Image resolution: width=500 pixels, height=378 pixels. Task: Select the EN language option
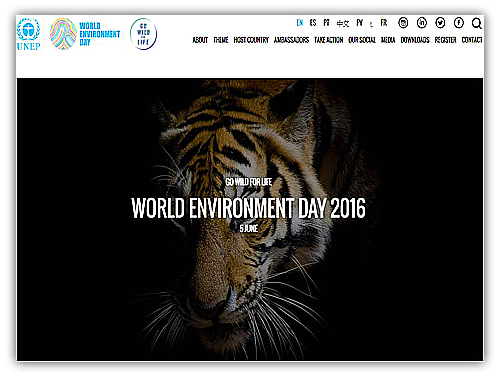tap(300, 23)
